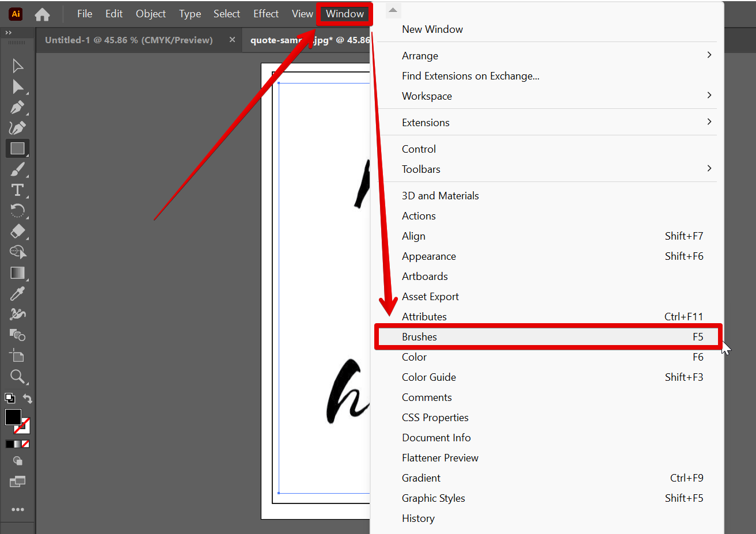Reset to default fill and stroke

(10, 398)
